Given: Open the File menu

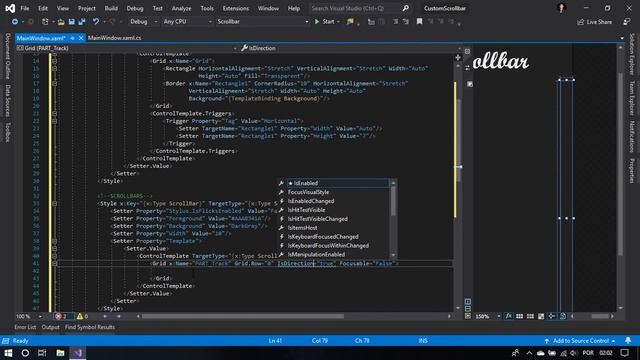Looking at the screenshot, I should (x=24, y=8).
